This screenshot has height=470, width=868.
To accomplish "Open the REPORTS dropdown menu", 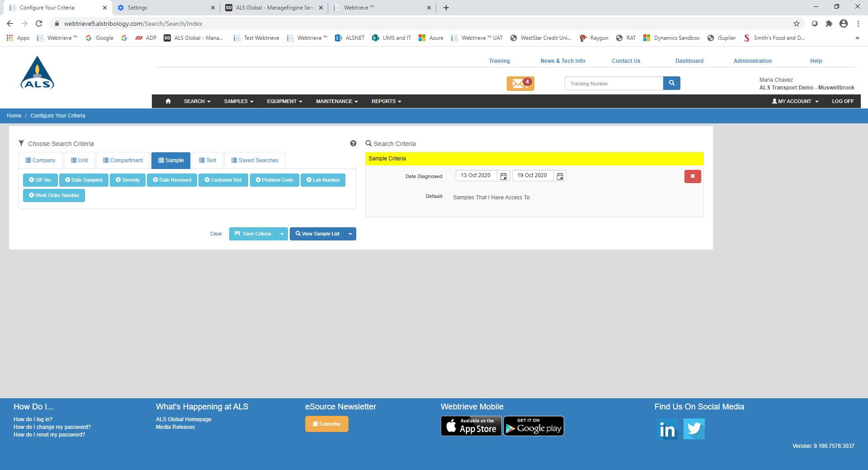I will [386, 101].
